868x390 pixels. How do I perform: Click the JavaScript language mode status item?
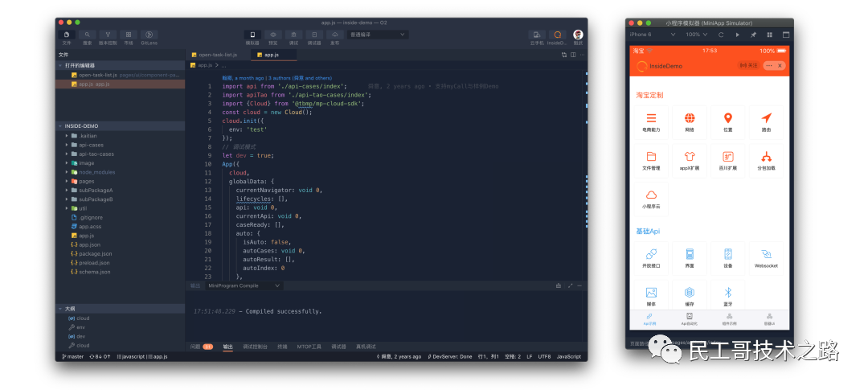[x=569, y=357]
